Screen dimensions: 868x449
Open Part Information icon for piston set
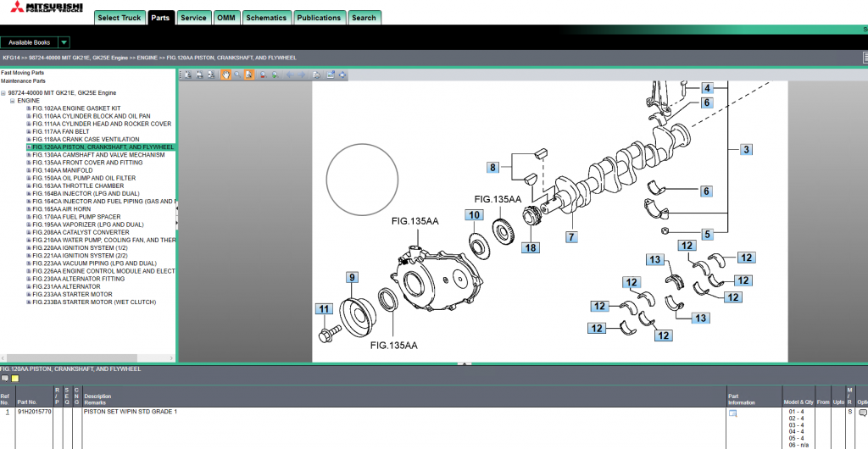coord(733,413)
